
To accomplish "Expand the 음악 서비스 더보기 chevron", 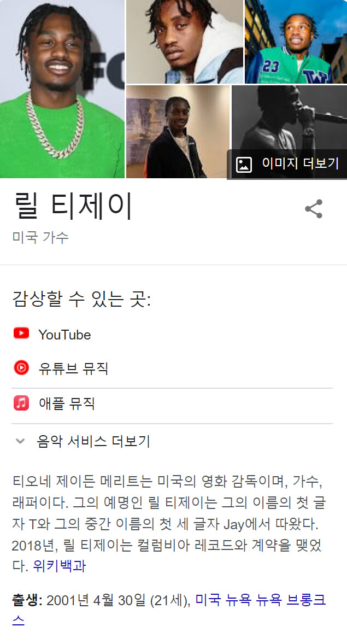I will click(20, 441).
